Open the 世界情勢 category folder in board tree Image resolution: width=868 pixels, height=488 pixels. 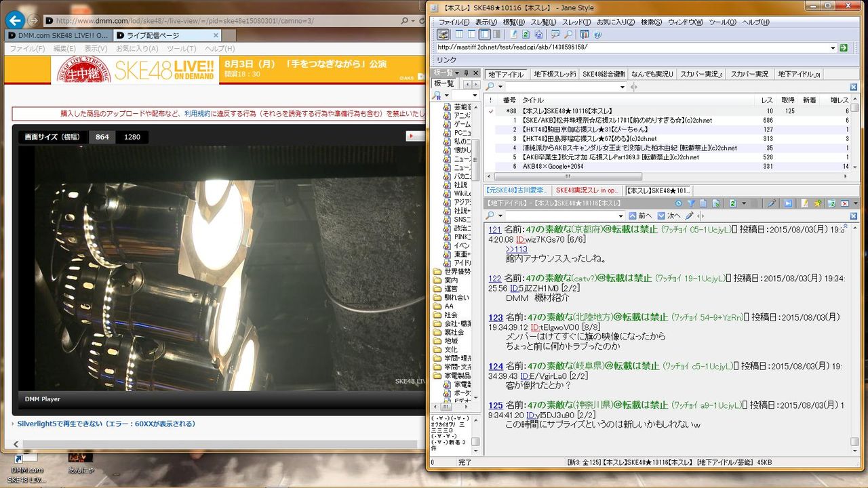coord(452,271)
